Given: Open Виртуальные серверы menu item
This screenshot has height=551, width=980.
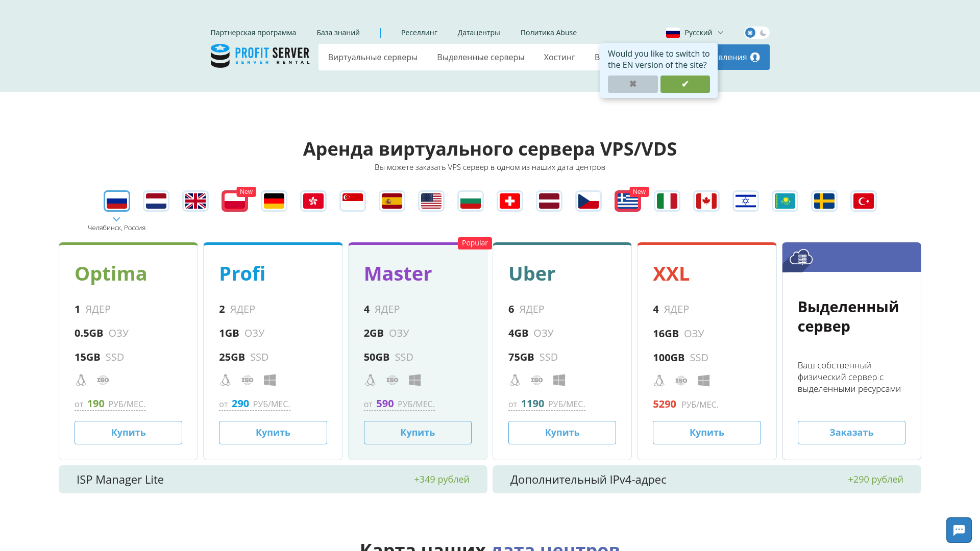Looking at the screenshot, I should pos(373,57).
